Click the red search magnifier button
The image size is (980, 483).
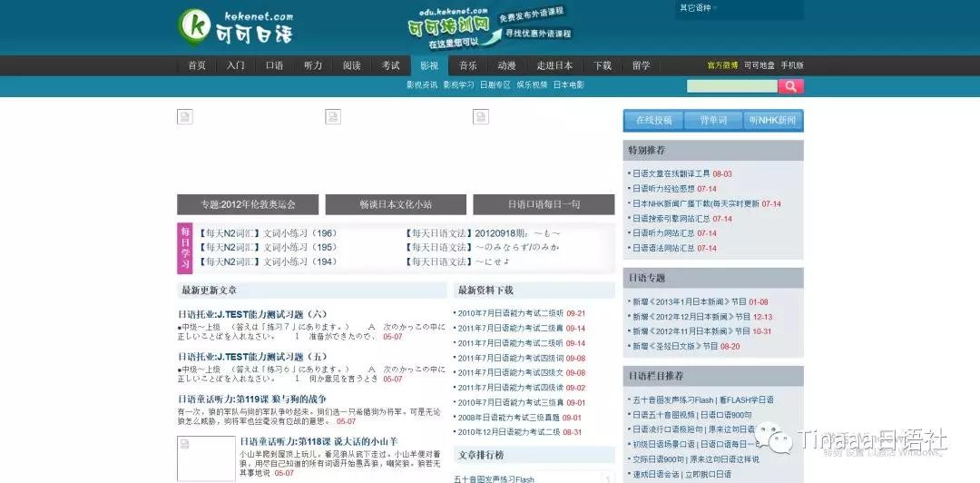tap(791, 86)
